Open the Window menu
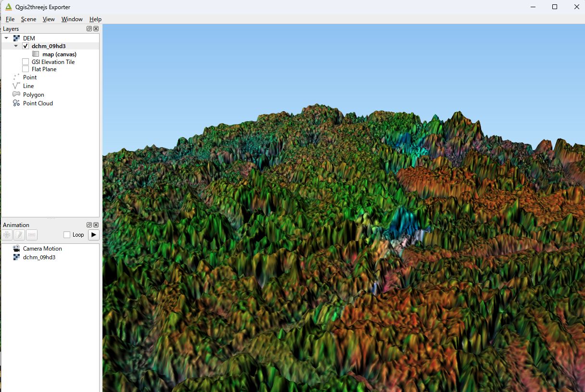This screenshot has width=585, height=392. click(x=72, y=19)
